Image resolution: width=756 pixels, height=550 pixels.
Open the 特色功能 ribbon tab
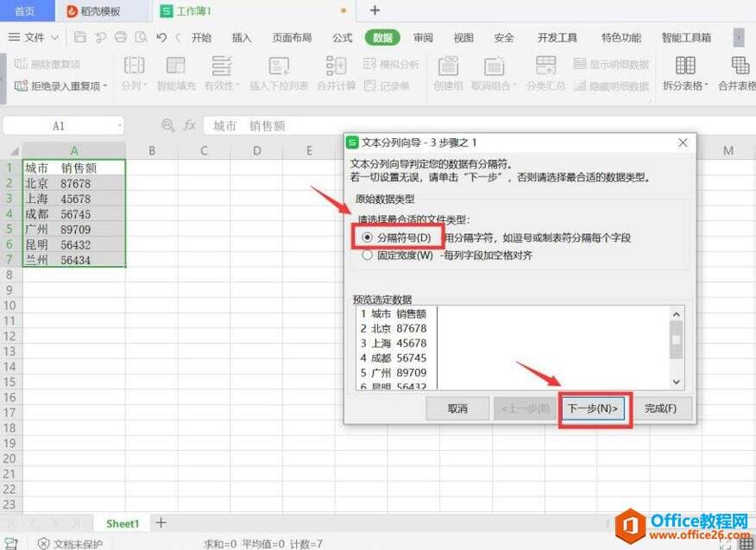[x=621, y=38]
